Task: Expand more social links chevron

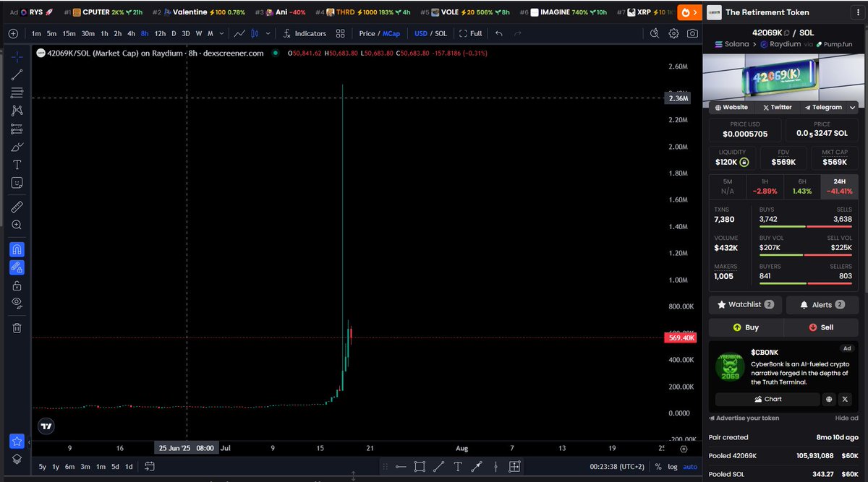Action: [x=852, y=107]
